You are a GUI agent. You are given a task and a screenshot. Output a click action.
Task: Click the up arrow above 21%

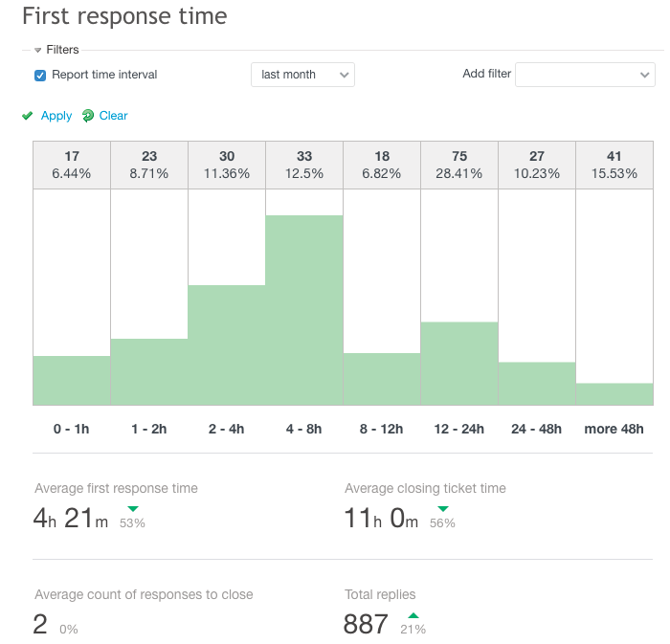[413, 615]
